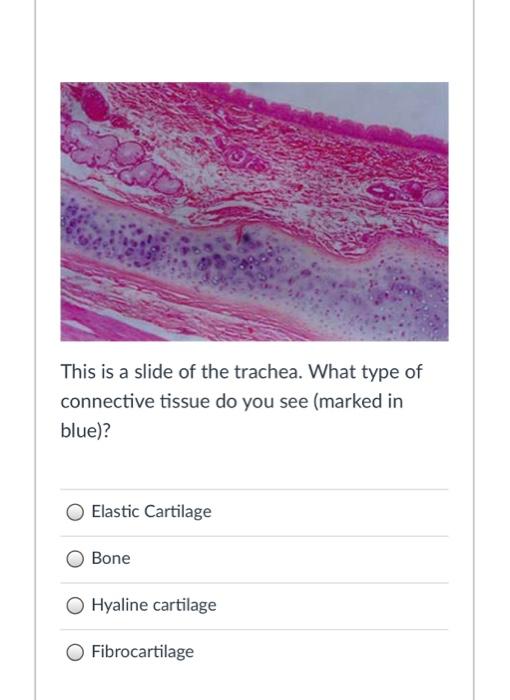Screen dimensions: 510x700
Task: Click the 'Bone' answer label text
Action: pyautogui.click(x=111, y=558)
